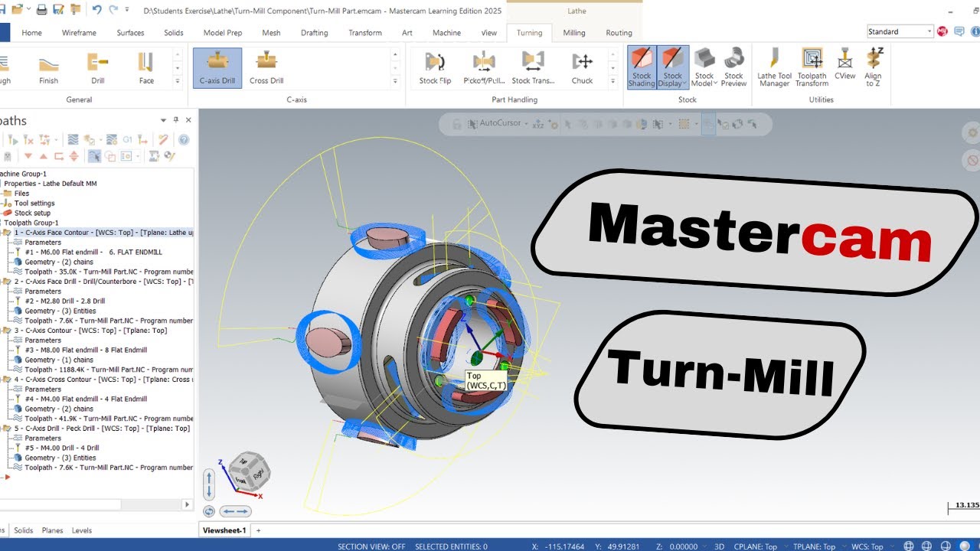Image resolution: width=980 pixels, height=551 pixels.
Task: Select the Cross Drill toolpath
Action: (266, 67)
